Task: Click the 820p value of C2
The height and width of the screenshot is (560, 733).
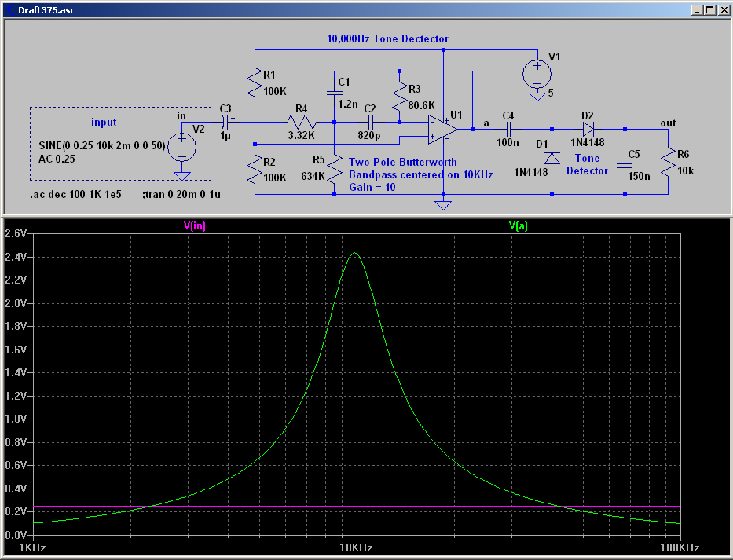Action: (x=368, y=136)
